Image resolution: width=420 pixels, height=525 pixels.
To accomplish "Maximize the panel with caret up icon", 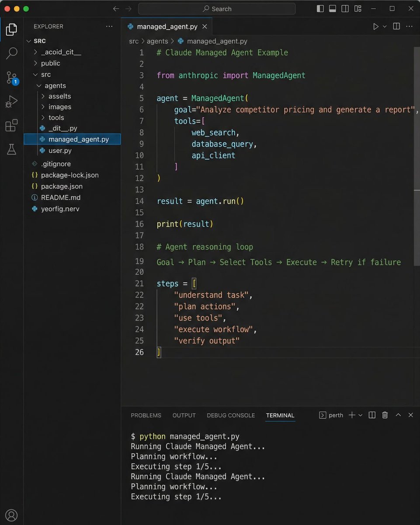I will 398,415.
